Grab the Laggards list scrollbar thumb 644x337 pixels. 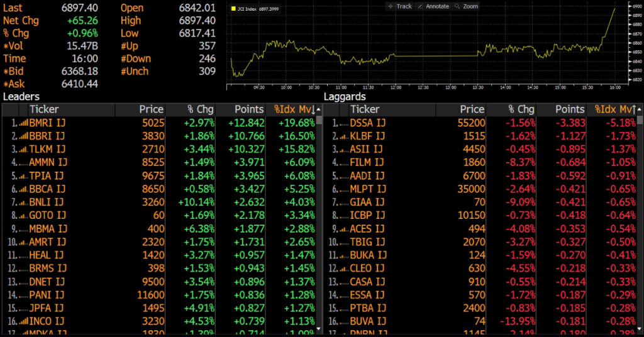(x=640, y=120)
